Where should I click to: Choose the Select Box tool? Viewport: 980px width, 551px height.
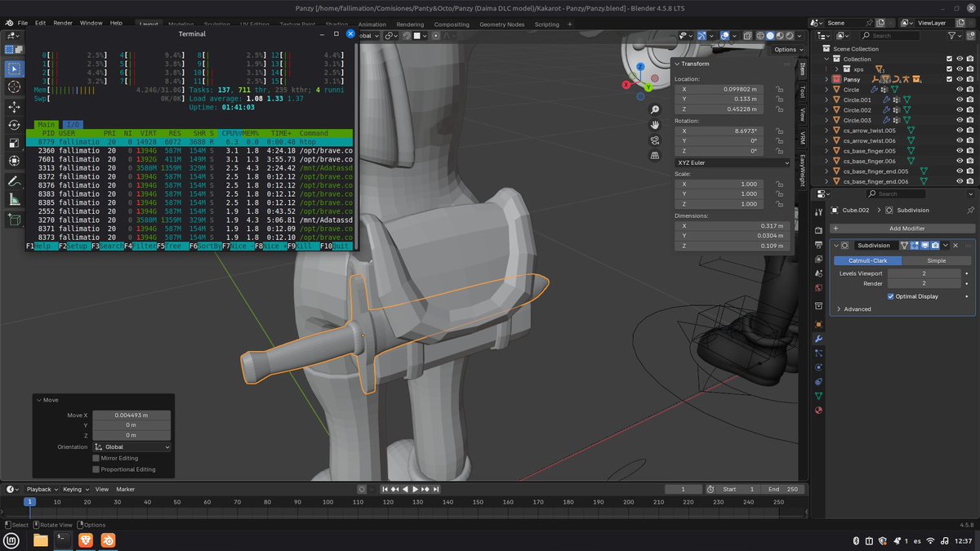14,69
